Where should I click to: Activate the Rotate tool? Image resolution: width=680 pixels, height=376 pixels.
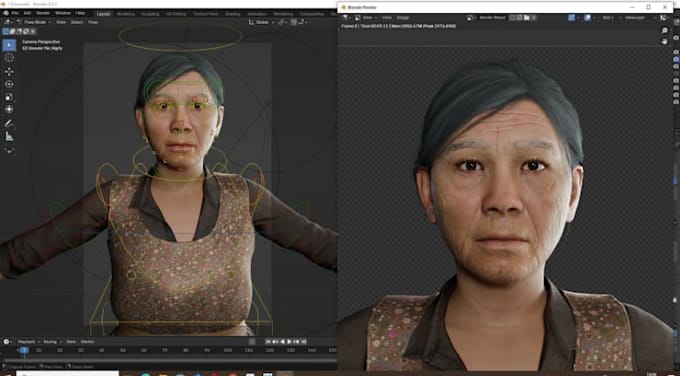9,84
